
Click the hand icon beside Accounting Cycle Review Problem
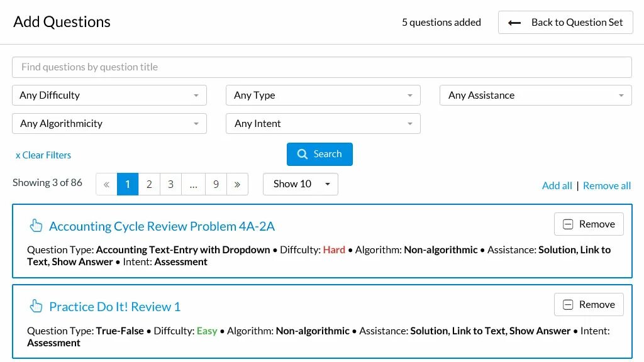[x=36, y=226]
